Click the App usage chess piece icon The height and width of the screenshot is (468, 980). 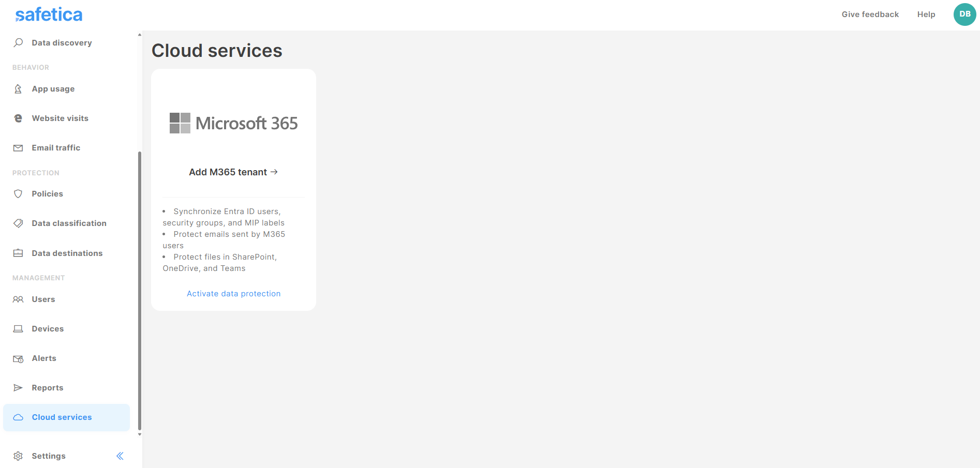18,89
